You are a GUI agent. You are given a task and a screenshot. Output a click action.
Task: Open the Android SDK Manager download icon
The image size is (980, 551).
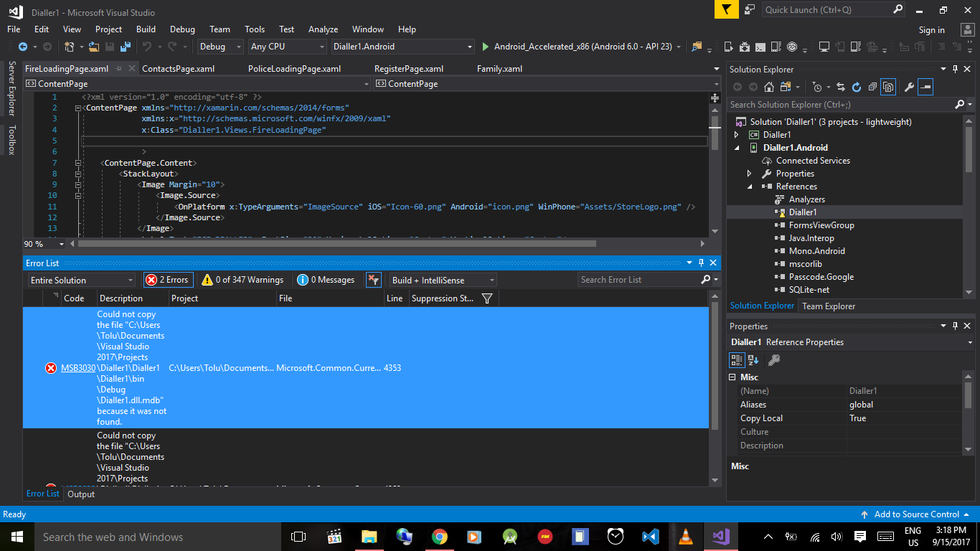[745, 47]
